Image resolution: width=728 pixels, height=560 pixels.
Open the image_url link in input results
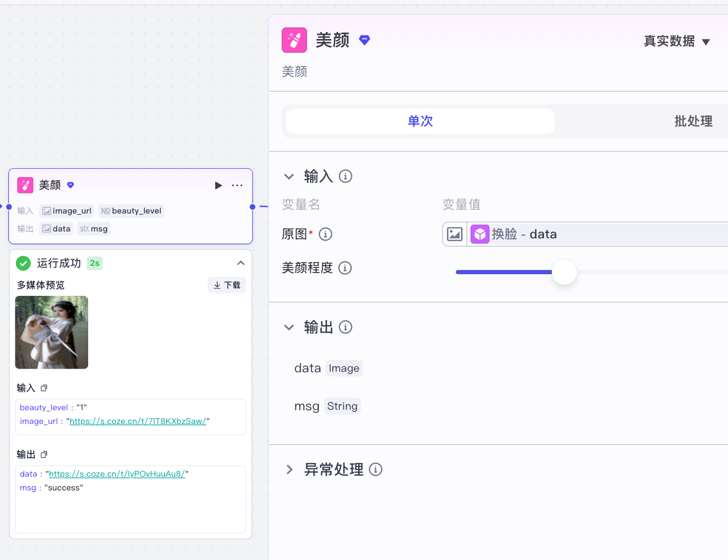[138, 421]
